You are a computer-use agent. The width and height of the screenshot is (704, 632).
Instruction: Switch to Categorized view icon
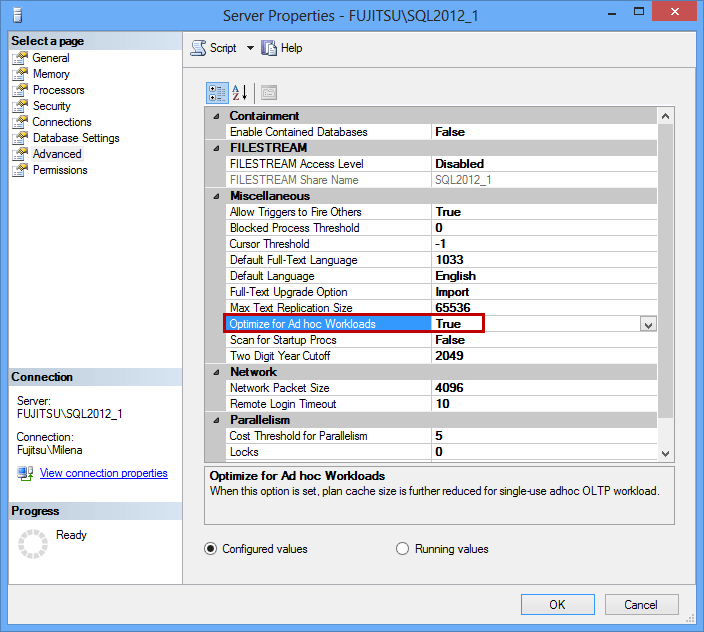[x=217, y=93]
